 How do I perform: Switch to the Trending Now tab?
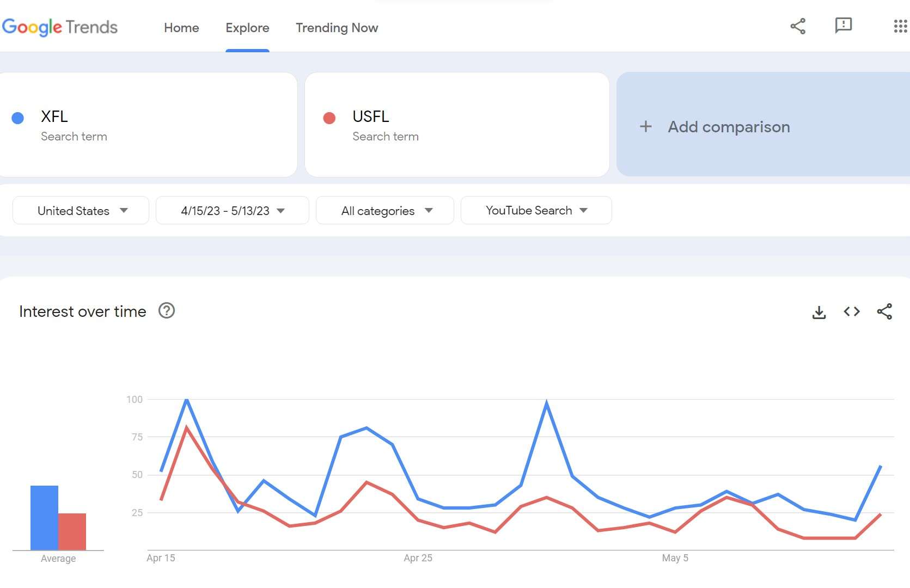point(337,28)
